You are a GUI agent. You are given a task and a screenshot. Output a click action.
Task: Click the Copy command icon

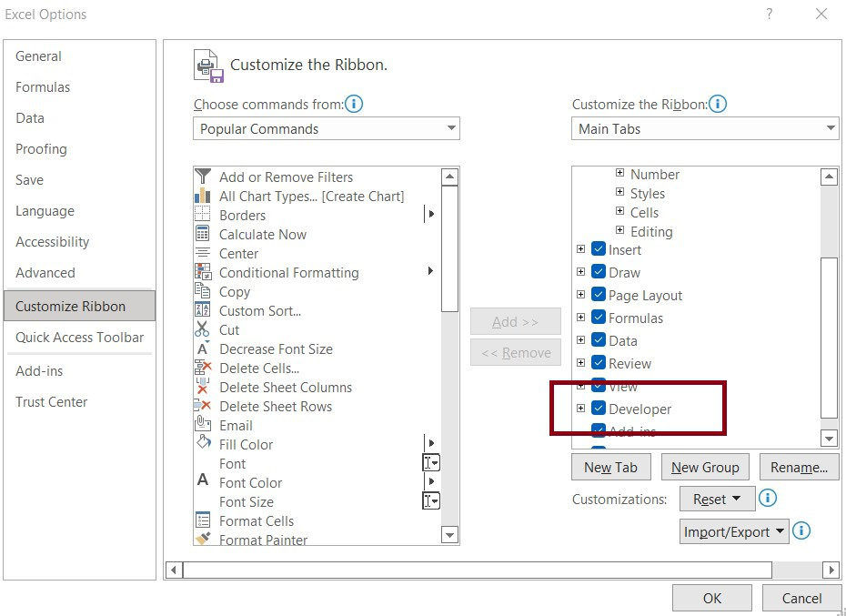202,291
